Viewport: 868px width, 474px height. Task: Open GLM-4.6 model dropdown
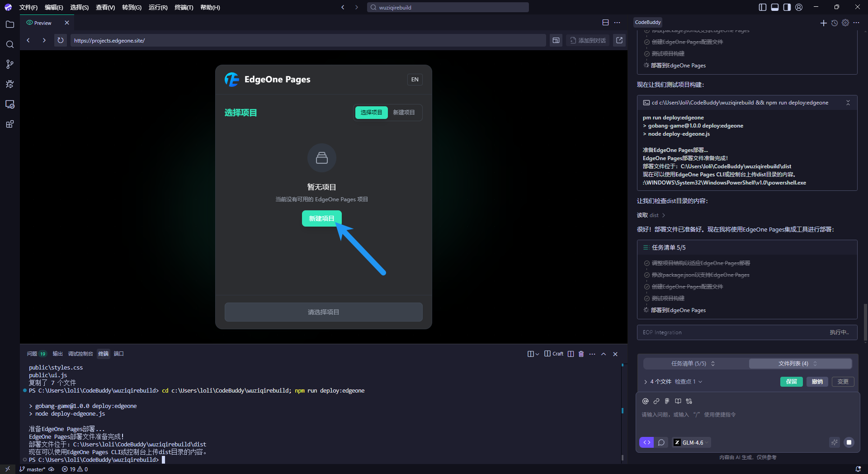pos(692,442)
